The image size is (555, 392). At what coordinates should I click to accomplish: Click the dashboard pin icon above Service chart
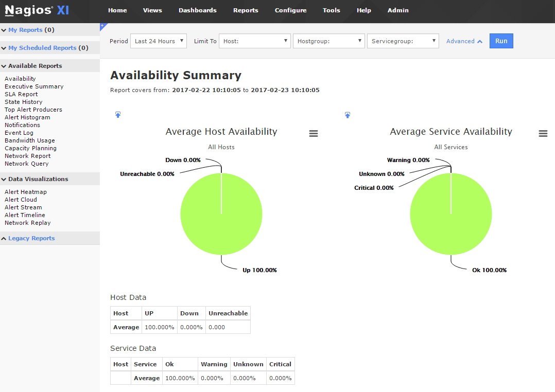tap(348, 115)
